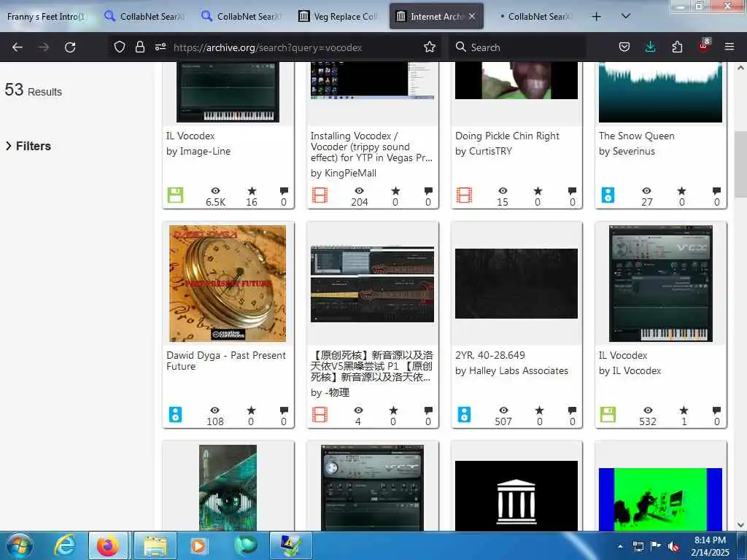Screen dimensions: 747x560
Task: Open the tracking protection shield icon
Action: (x=120, y=47)
